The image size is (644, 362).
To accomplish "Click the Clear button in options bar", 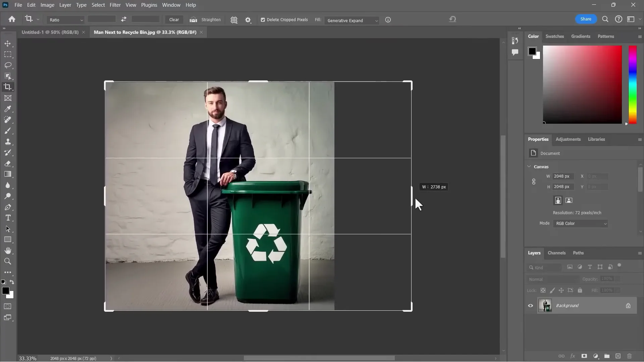I will click(174, 20).
